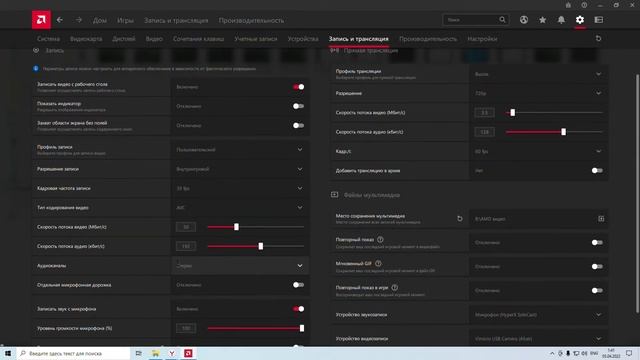Open notifications bell icon
This screenshot has height=360, width=640.
561,20
